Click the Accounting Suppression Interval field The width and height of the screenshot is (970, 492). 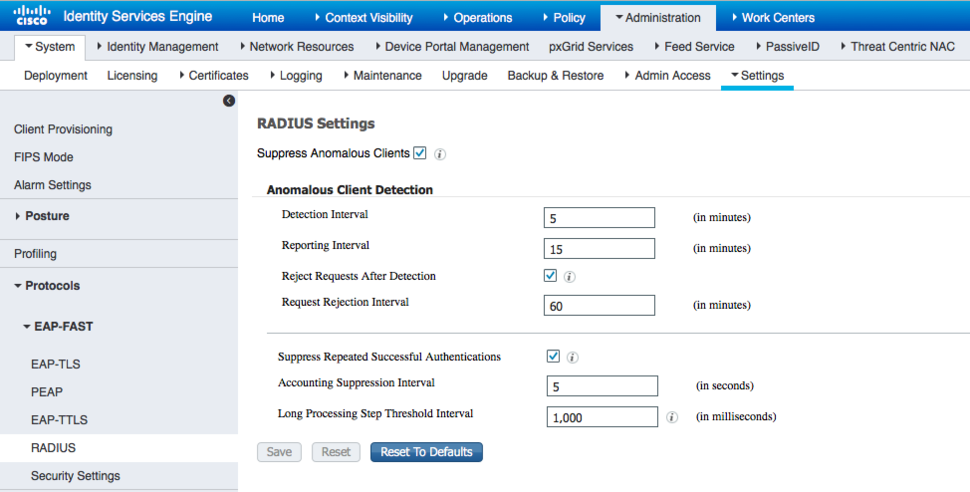pos(603,386)
